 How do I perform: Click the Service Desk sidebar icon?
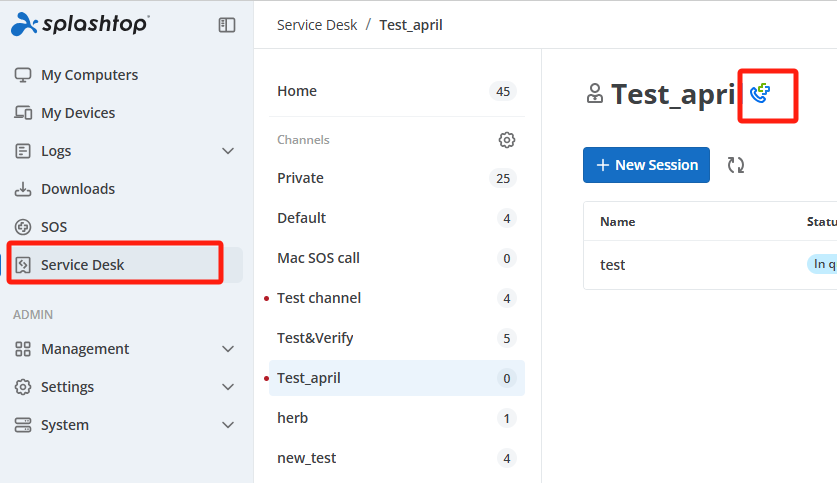23,265
